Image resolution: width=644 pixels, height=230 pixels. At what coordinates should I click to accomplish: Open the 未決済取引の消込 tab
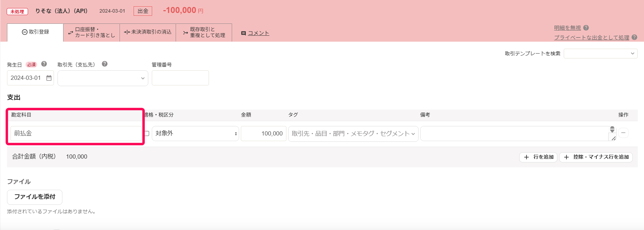pos(148,33)
